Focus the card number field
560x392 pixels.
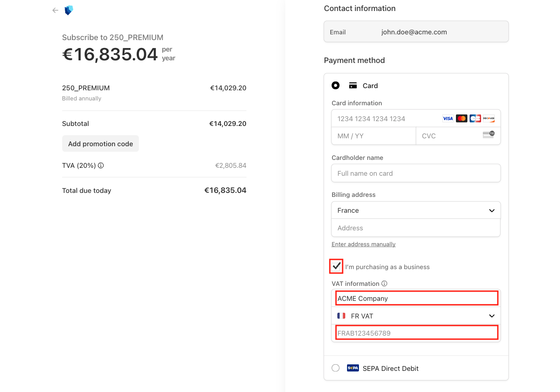[386, 118]
